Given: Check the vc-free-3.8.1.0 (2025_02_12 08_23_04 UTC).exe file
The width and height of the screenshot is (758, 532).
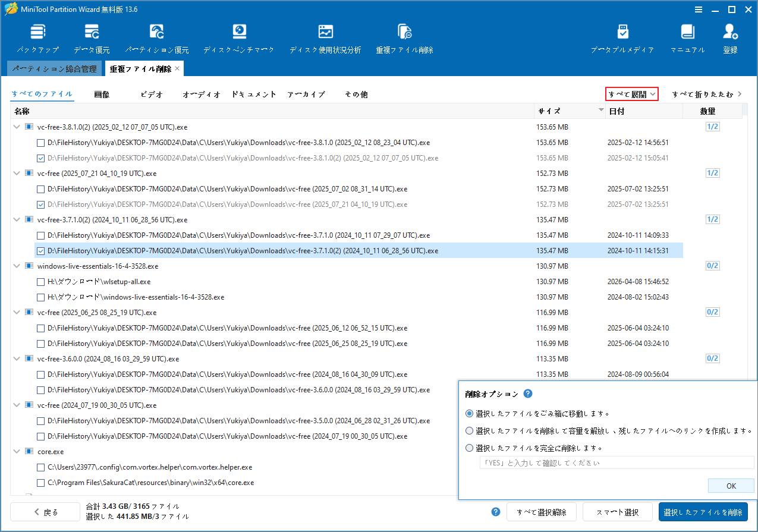Looking at the screenshot, I should [x=40, y=142].
